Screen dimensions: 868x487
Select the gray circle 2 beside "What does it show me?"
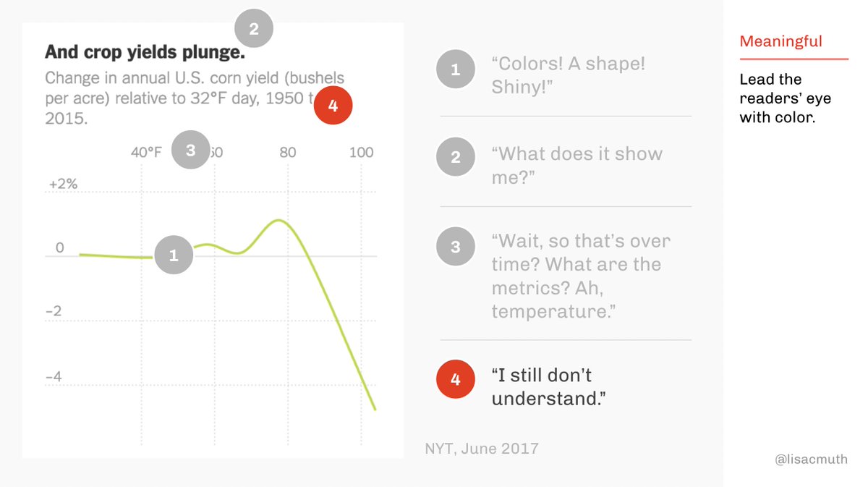[x=455, y=157]
